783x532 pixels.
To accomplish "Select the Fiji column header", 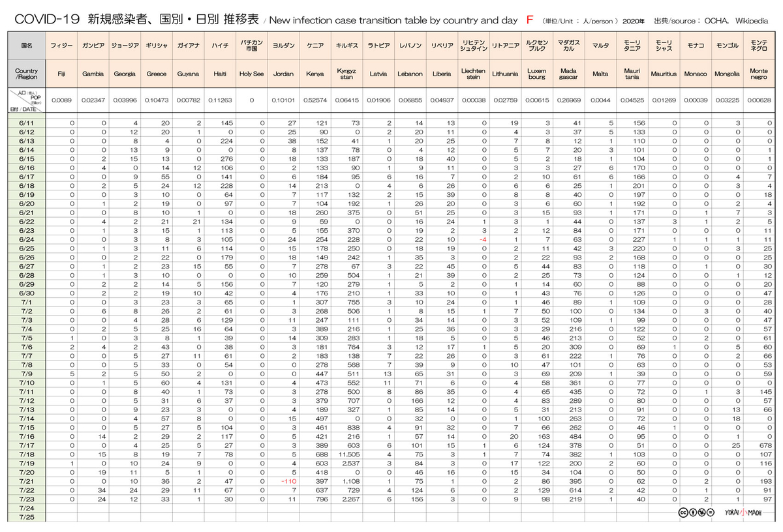I will click(61, 74).
